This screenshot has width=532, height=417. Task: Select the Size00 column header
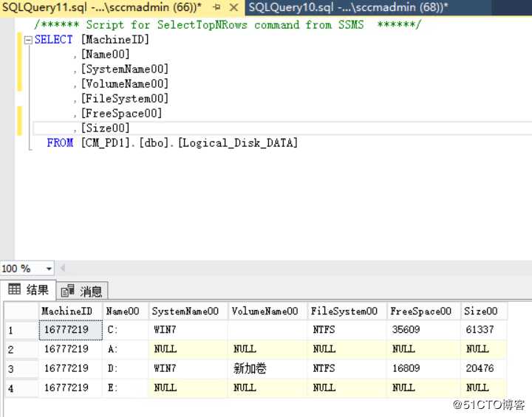[x=484, y=311]
